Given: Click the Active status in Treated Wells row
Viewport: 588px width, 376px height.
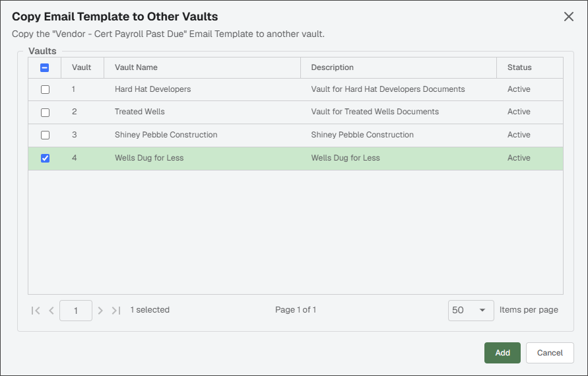Looking at the screenshot, I should tap(519, 112).
